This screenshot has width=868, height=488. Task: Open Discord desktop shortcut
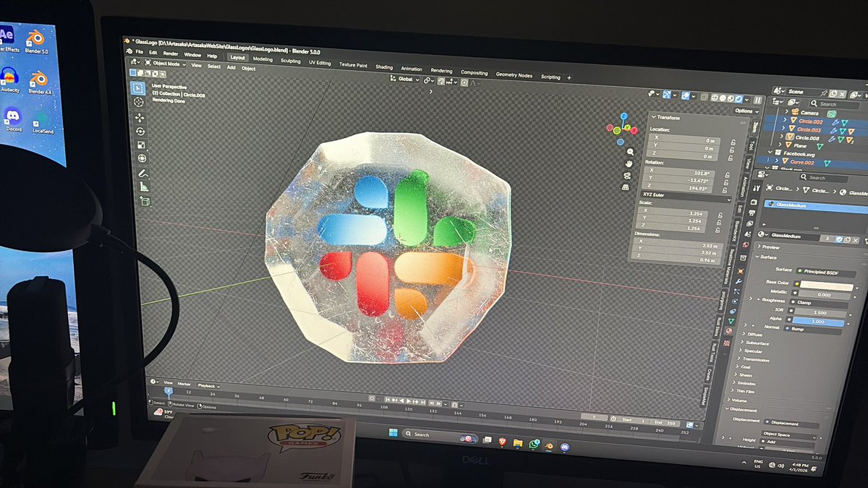13,118
